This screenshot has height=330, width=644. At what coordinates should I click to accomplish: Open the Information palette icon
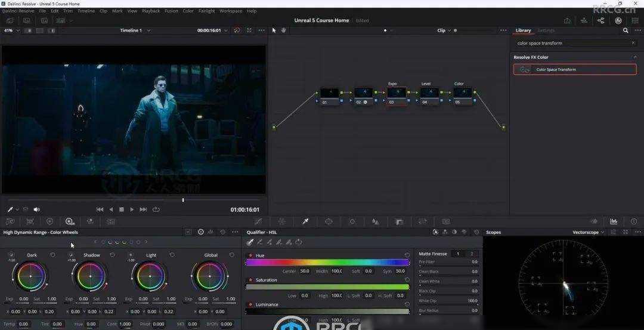(x=634, y=221)
